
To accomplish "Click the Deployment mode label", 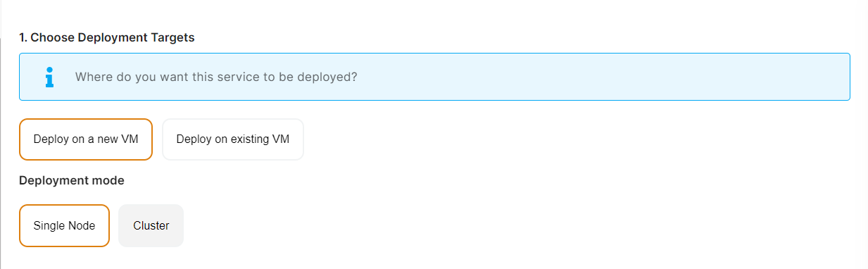I will coord(72,181).
